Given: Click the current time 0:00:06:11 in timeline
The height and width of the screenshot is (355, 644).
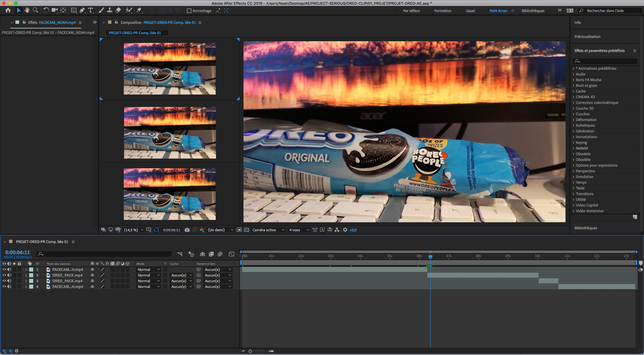Looking at the screenshot, I should click(x=17, y=252).
